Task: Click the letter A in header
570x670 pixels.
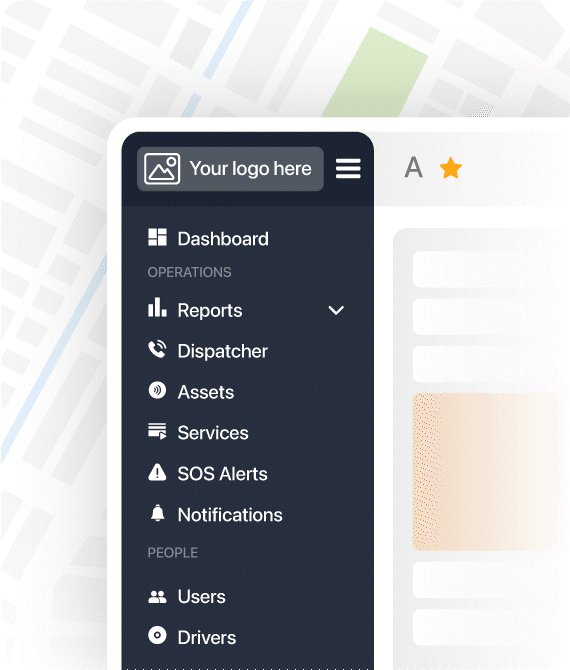Action: 414,168
